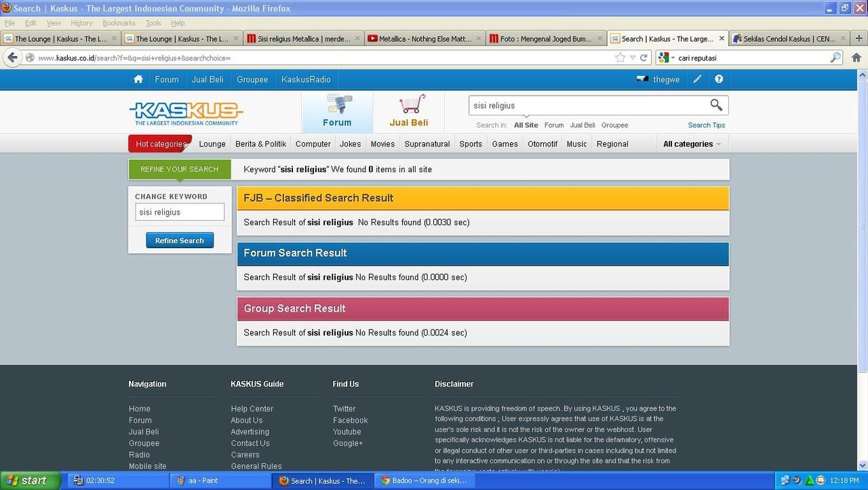Open the File menu

(x=9, y=23)
